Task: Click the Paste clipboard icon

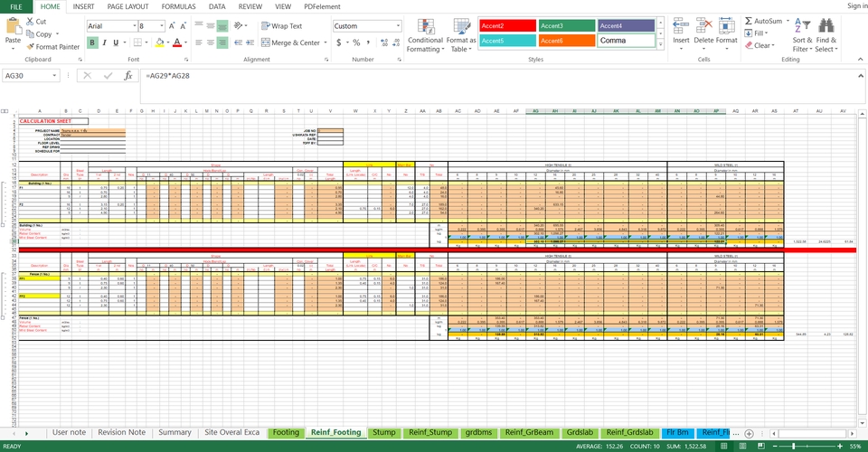Action: tap(13, 26)
